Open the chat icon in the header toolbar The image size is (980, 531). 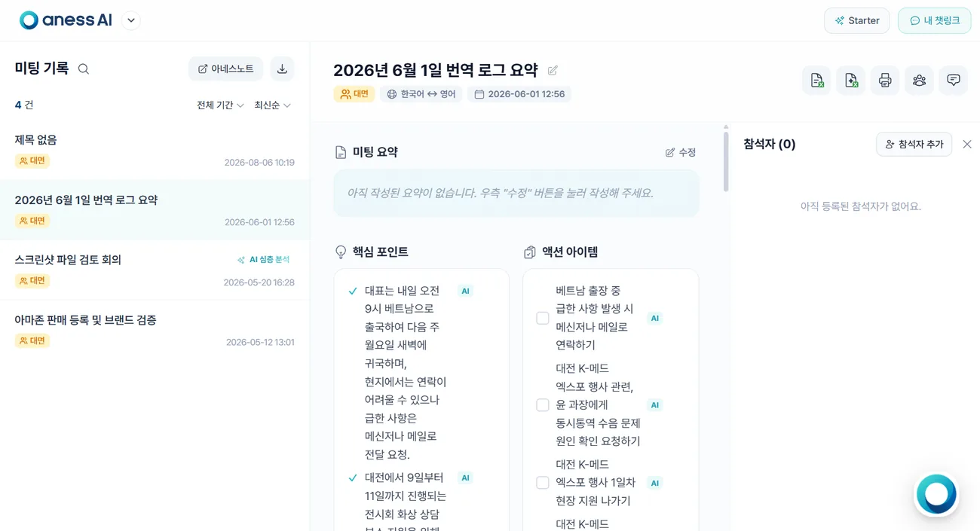click(953, 81)
